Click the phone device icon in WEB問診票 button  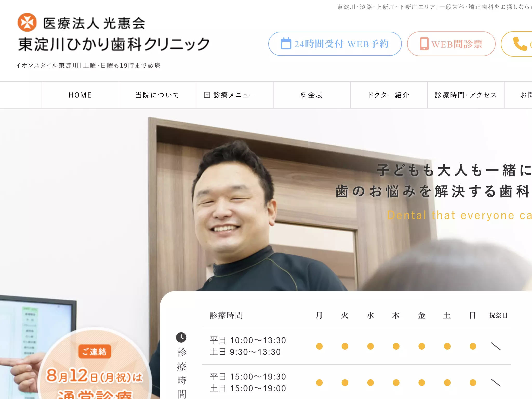click(x=424, y=44)
